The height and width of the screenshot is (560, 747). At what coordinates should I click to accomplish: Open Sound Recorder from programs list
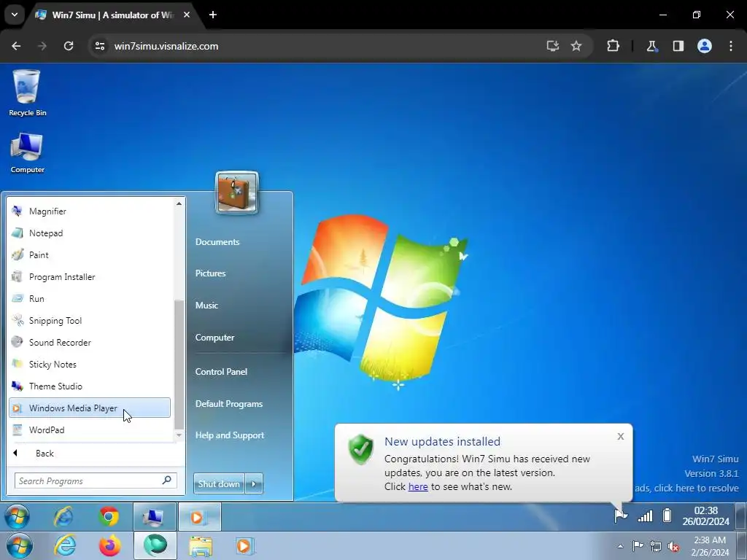point(90,343)
